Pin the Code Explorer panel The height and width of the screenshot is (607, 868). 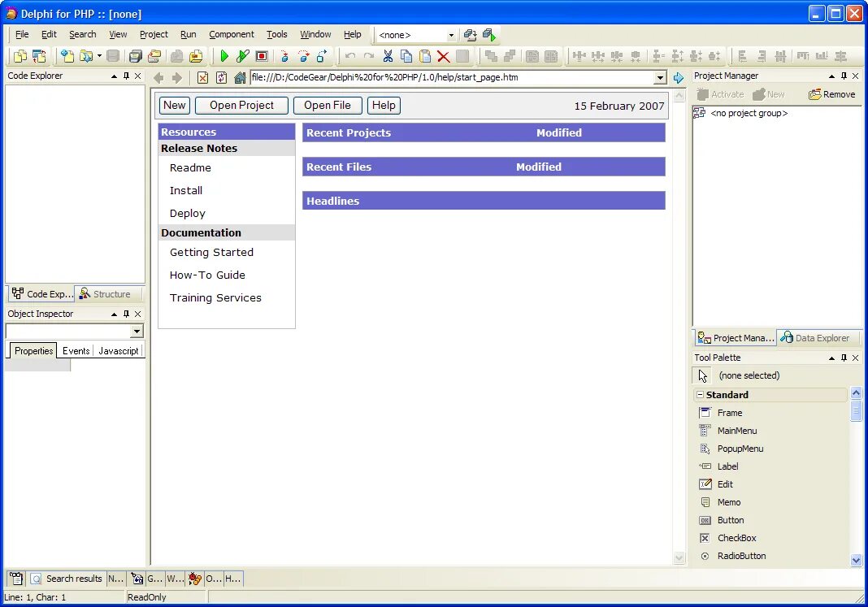(x=126, y=76)
